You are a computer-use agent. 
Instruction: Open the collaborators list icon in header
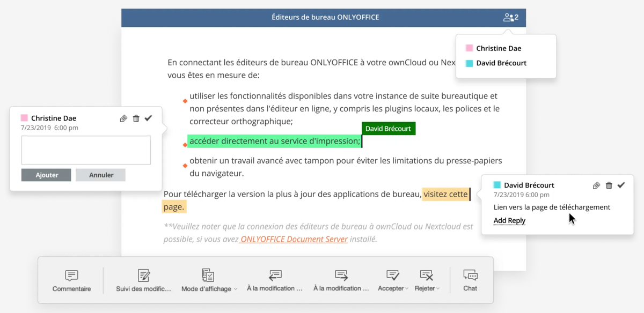click(510, 18)
